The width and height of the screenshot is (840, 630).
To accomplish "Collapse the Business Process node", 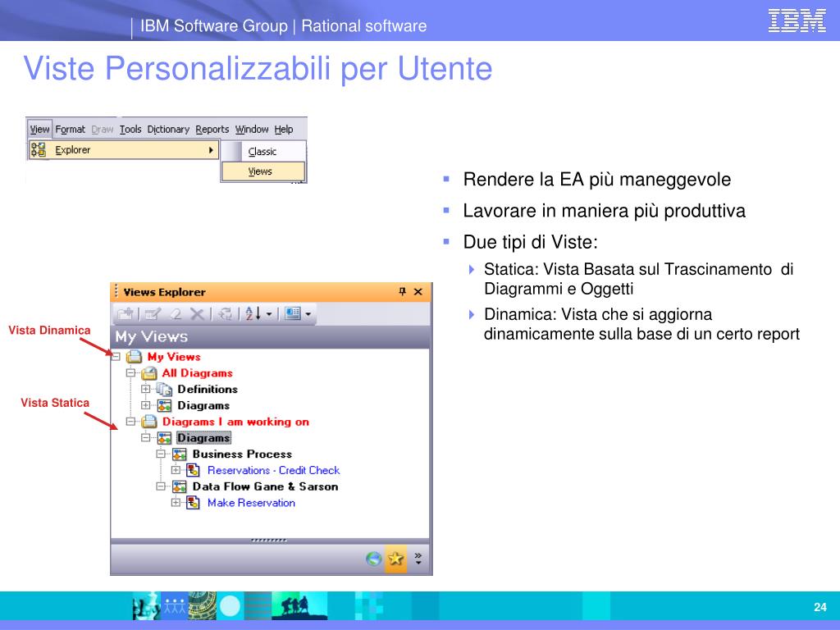I will (161, 454).
